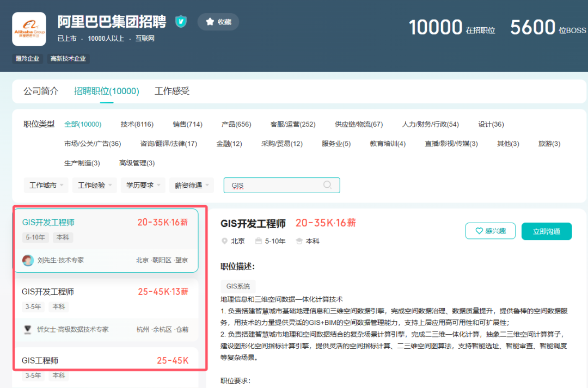The height and width of the screenshot is (388, 588).
Task: Click the 瞪羚企业 company tag
Action: [x=27, y=58]
